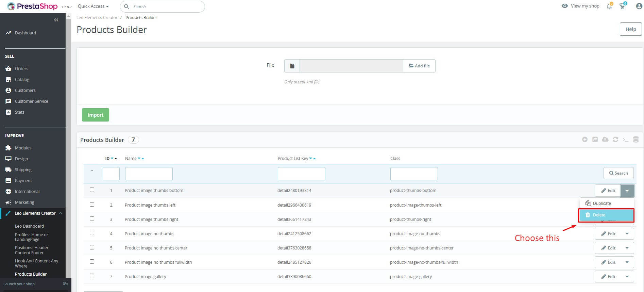Sort the Name column ascending with the up arrow
The height and width of the screenshot is (292, 644).
(x=143, y=158)
